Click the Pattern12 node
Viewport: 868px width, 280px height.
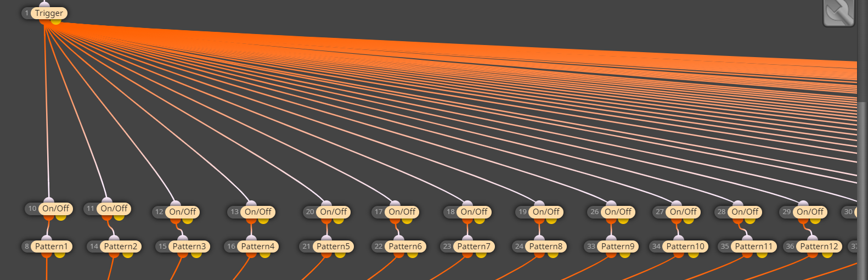point(819,247)
